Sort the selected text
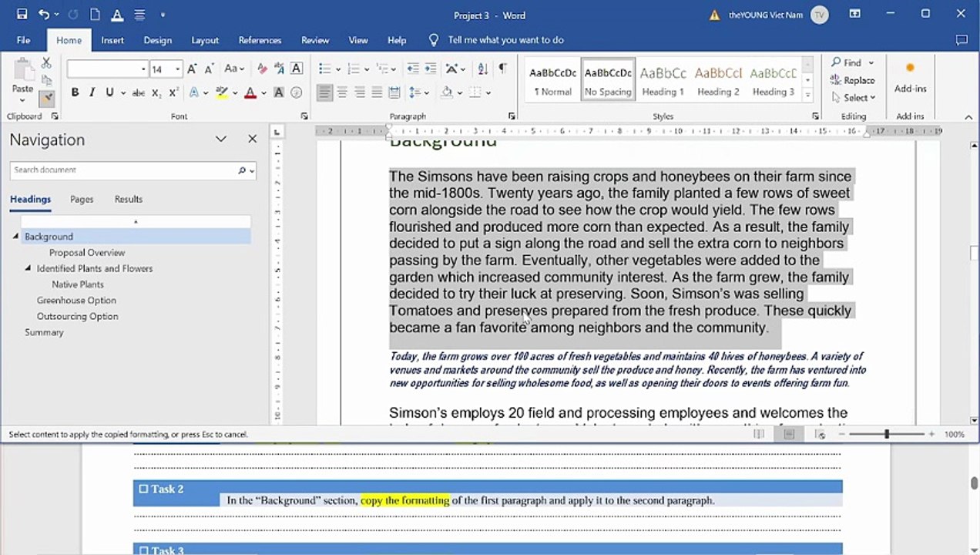 tap(483, 69)
